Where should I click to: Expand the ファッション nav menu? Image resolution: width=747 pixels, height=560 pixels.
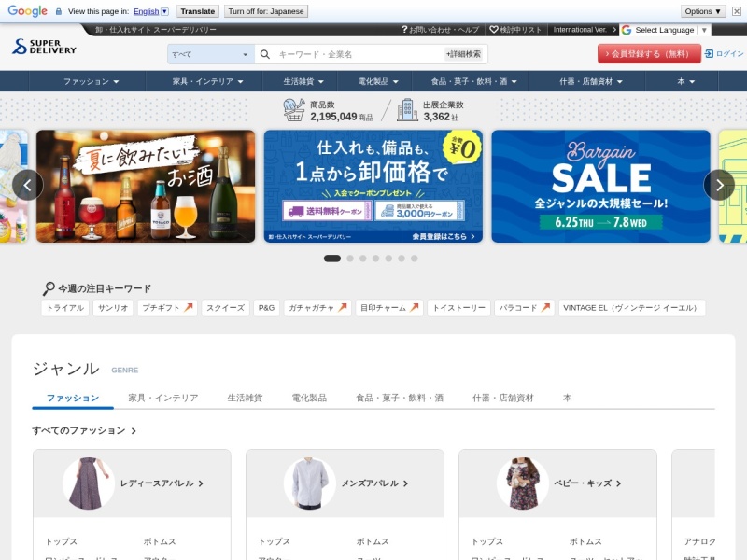(91, 81)
